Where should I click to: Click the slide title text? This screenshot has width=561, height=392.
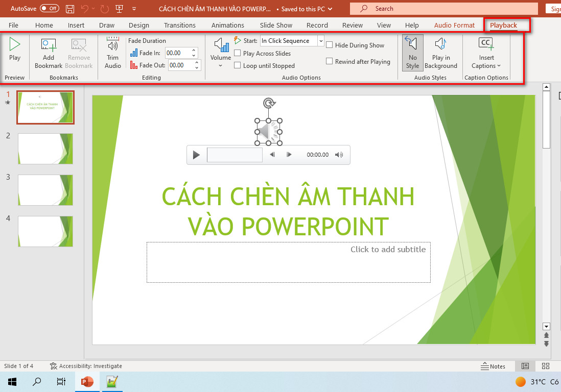tap(288, 211)
